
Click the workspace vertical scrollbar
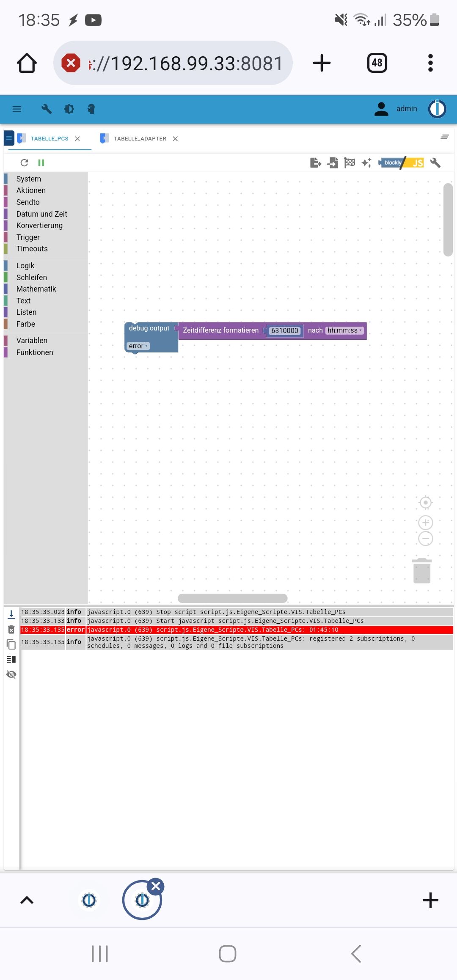coord(448,220)
